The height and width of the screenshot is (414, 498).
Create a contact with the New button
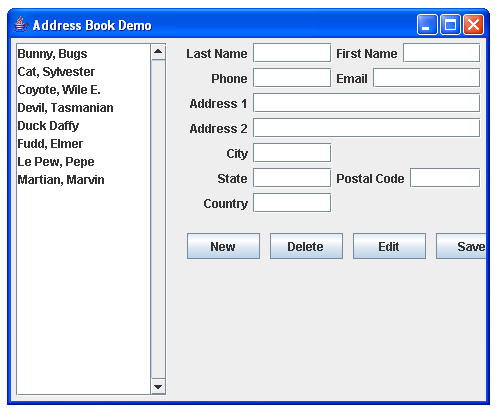pyautogui.click(x=223, y=246)
